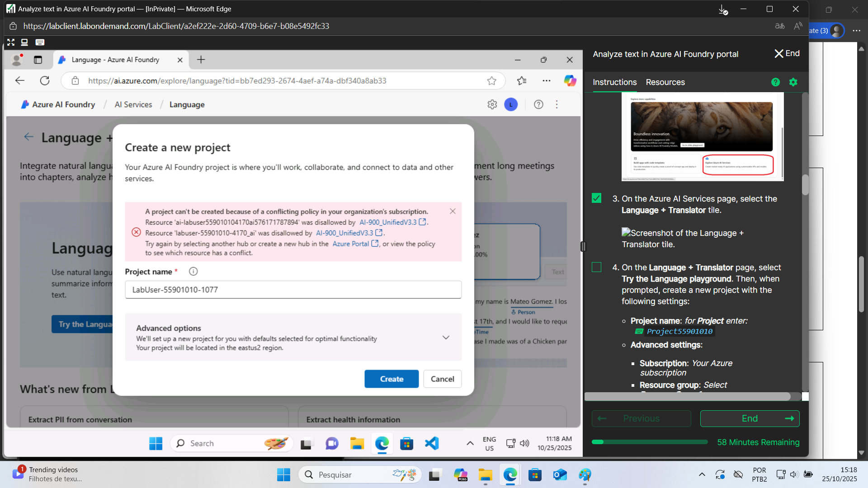Open the Trending videos widget on host taskbar
Image resolution: width=868 pixels, height=488 pixels.
coord(47,474)
